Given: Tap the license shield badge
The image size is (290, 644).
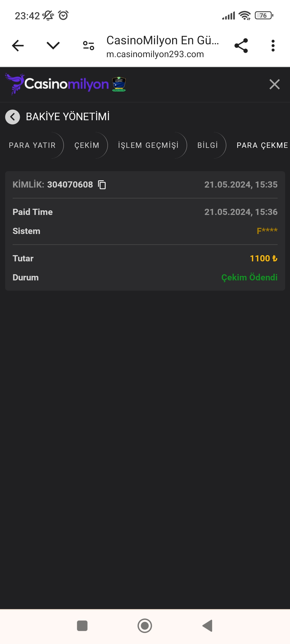Looking at the screenshot, I should [x=119, y=84].
